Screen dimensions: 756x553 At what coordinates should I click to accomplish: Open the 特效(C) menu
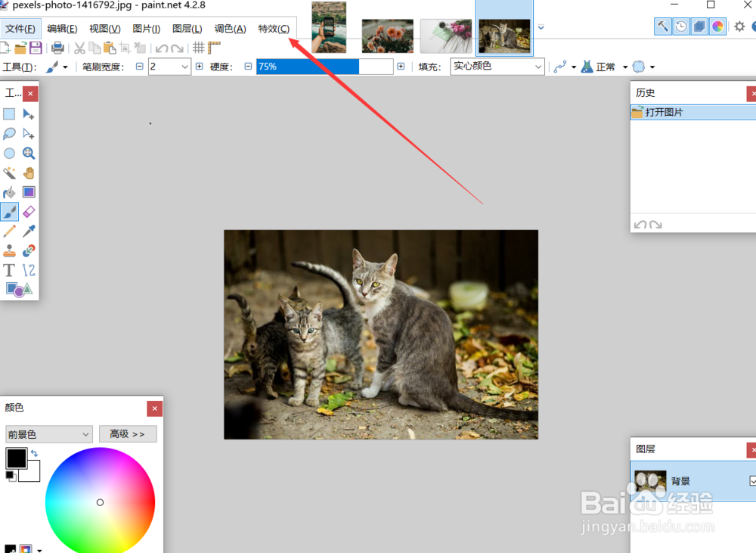coord(274,29)
